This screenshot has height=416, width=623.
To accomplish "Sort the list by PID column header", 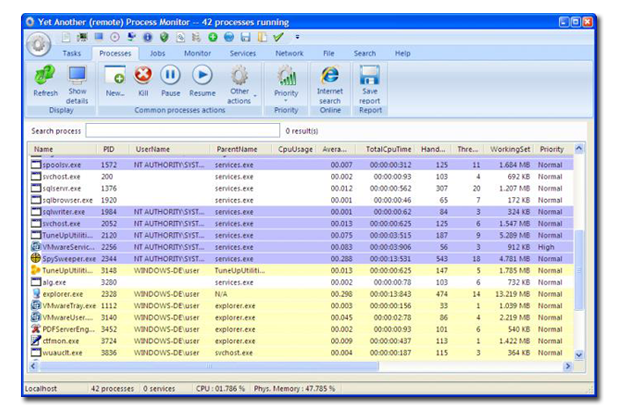I will click(x=108, y=149).
